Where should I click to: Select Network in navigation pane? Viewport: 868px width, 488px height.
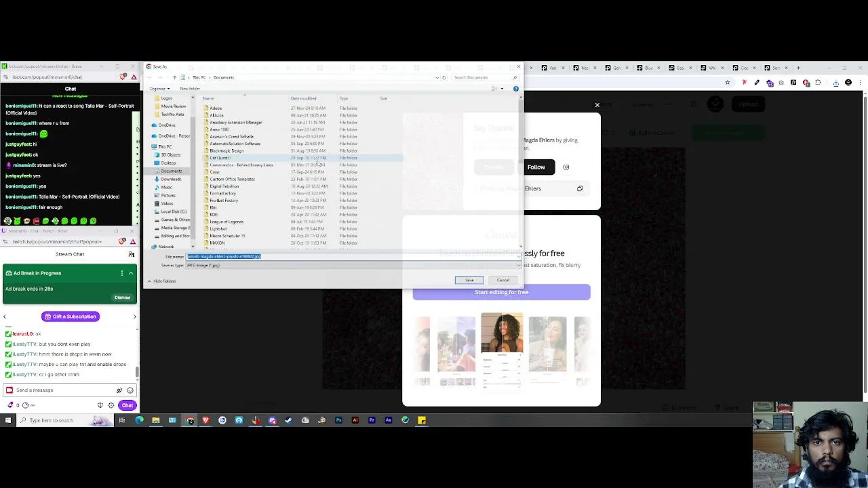[x=165, y=247]
